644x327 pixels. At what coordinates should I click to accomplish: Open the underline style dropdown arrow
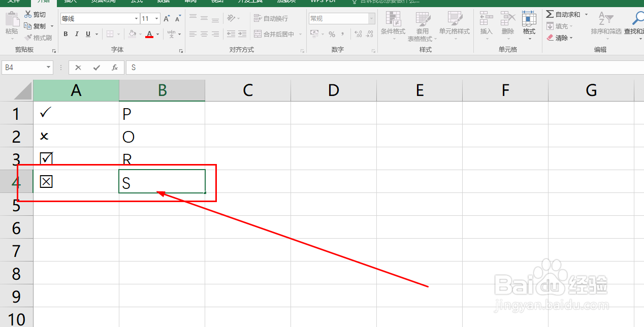pyautogui.click(x=96, y=35)
